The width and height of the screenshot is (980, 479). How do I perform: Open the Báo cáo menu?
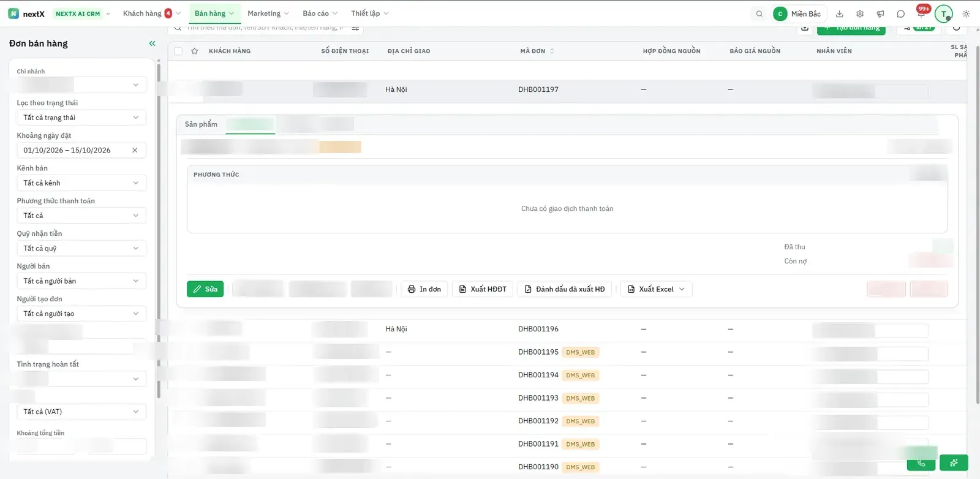coord(320,13)
